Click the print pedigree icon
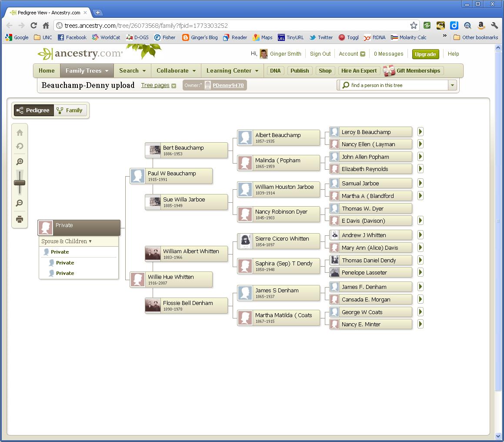The height and width of the screenshot is (442, 504). coord(19,219)
